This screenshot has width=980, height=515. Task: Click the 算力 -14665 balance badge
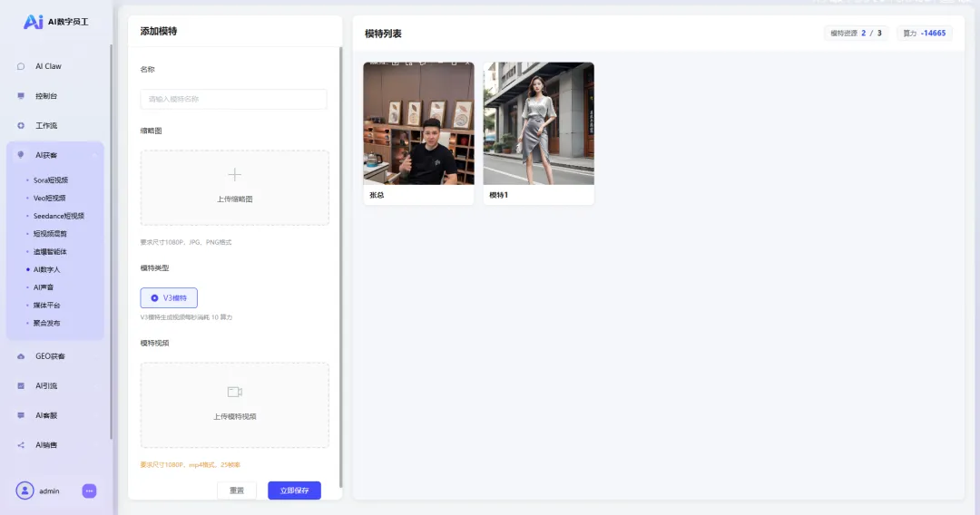tap(925, 33)
